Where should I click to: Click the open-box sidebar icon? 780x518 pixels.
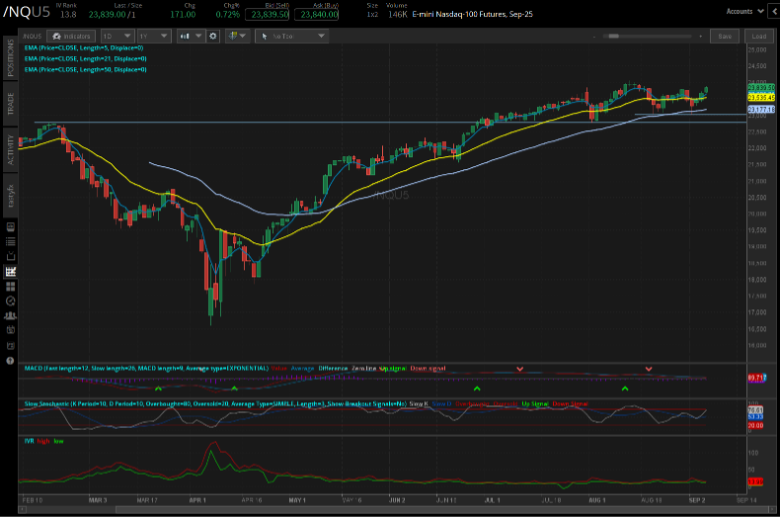(x=10, y=256)
